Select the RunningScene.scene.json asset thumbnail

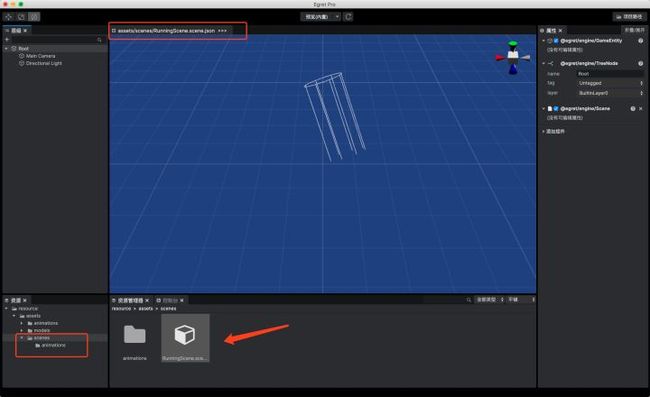pos(185,338)
